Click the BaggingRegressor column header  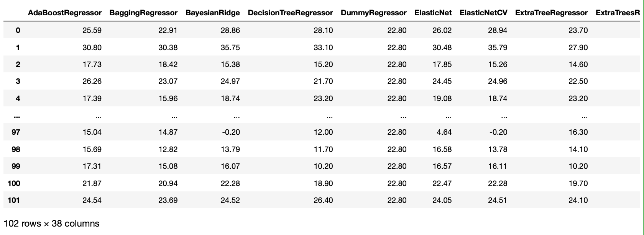click(x=143, y=13)
